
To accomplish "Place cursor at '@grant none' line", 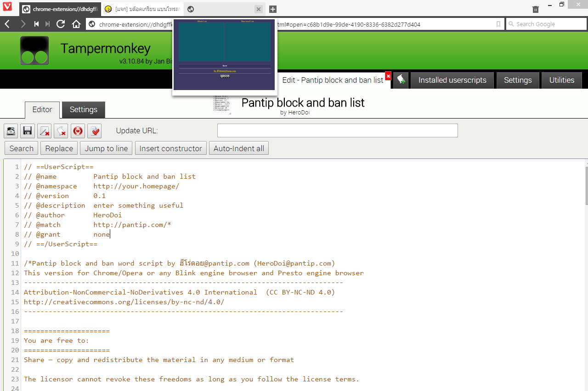I will (x=67, y=234).
